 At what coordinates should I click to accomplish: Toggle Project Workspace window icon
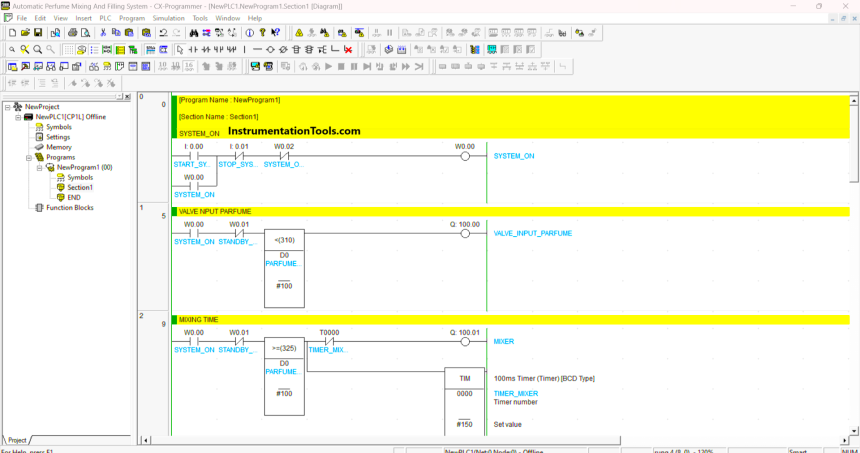(x=12, y=67)
